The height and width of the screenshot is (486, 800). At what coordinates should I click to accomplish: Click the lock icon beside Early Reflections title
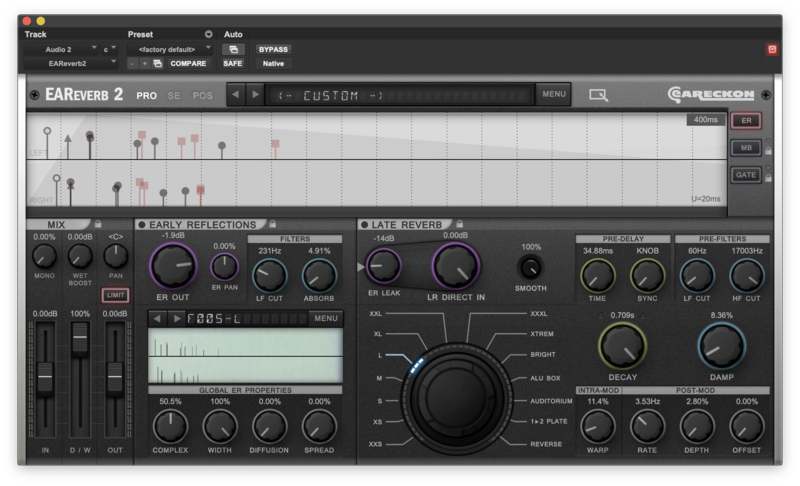pyautogui.click(x=273, y=224)
